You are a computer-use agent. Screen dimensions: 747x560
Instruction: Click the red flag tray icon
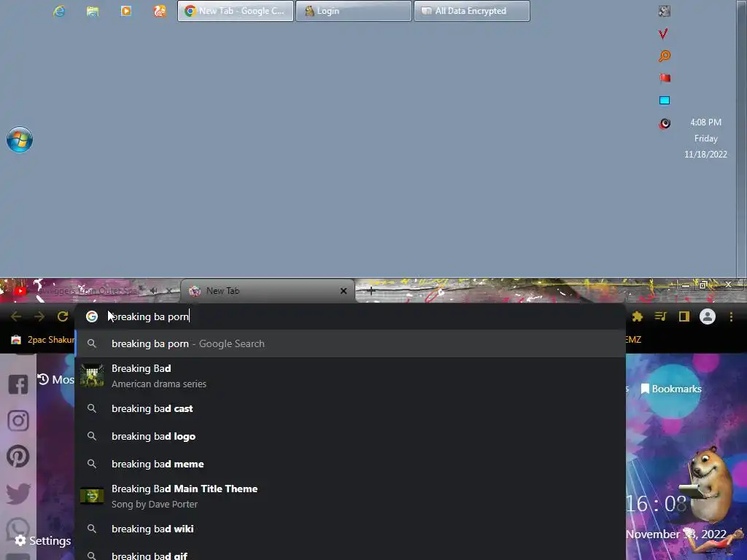click(x=665, y=77)
